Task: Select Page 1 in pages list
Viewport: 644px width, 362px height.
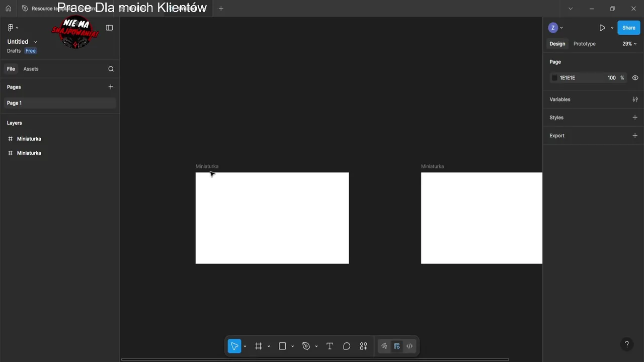Action: (59, 103)
